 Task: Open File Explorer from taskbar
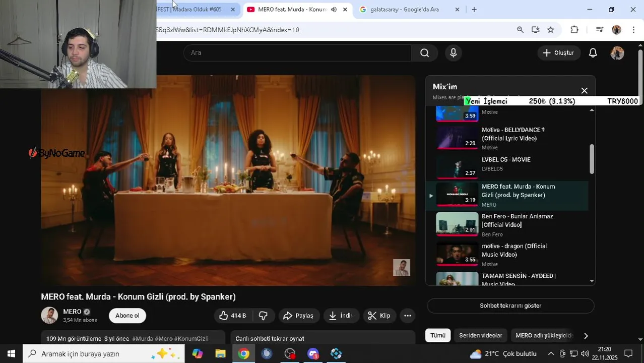click(x=220, y=354)
